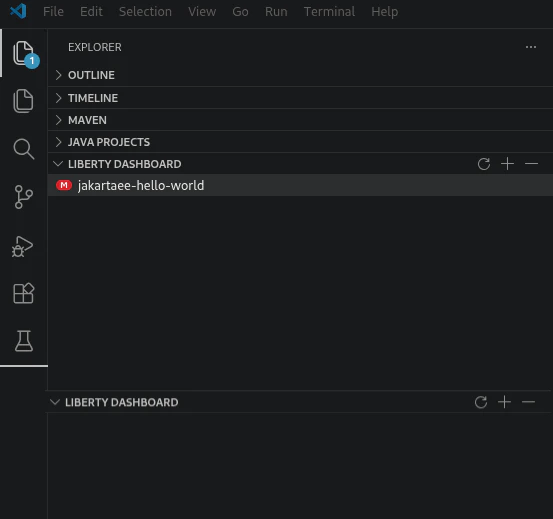This screenshot has width=553, height=519.
Task: Remove project from upper Liberty Dashboard
Action: pos(531,164)
